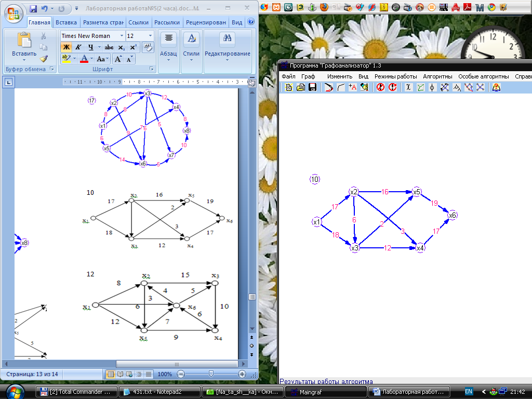
Task: Expand the Абзац paragraph group
Action: point(168,51)
